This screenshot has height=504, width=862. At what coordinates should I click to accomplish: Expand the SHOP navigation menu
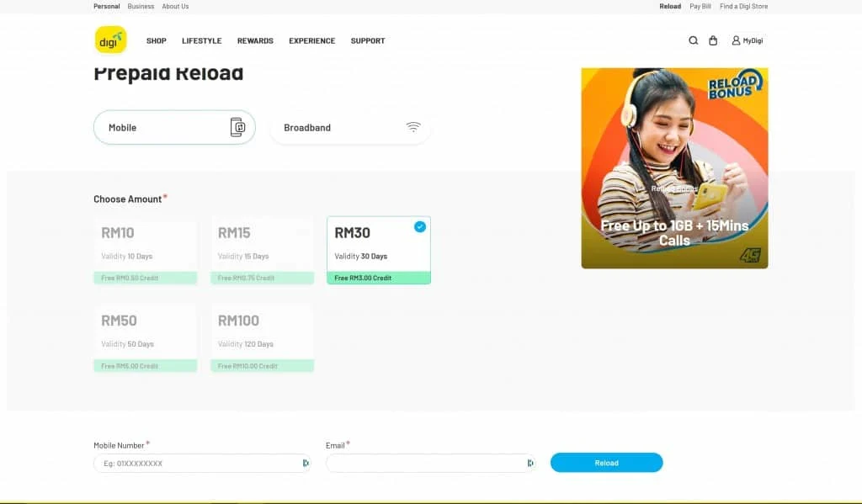click(x=156, y=40)
